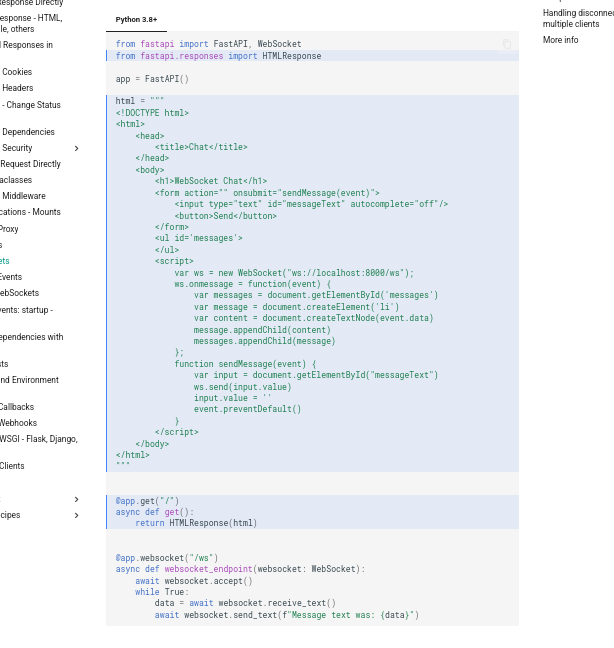Open the 'ebSockets' sidebar link
The image size is (614, 648).
(19, 293)
